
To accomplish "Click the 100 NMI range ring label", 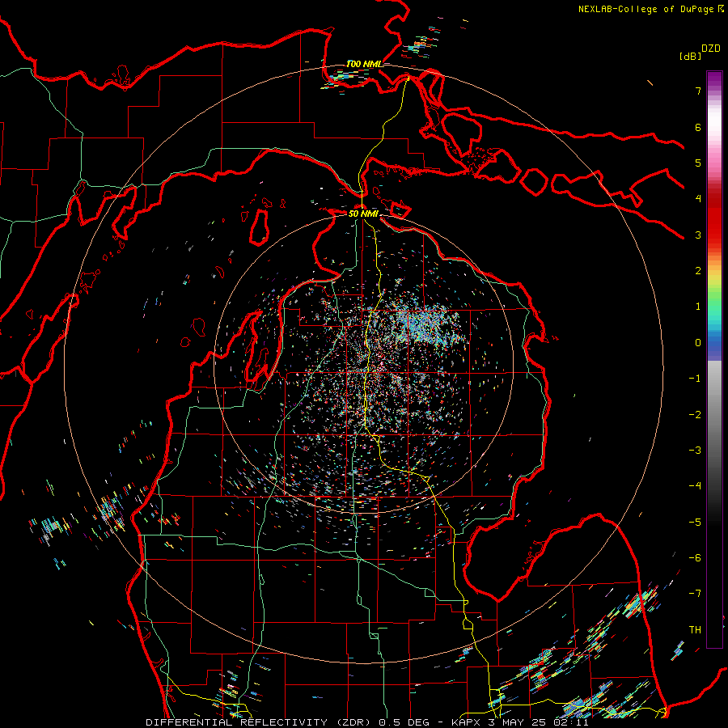I will click(x=365, y=64).
